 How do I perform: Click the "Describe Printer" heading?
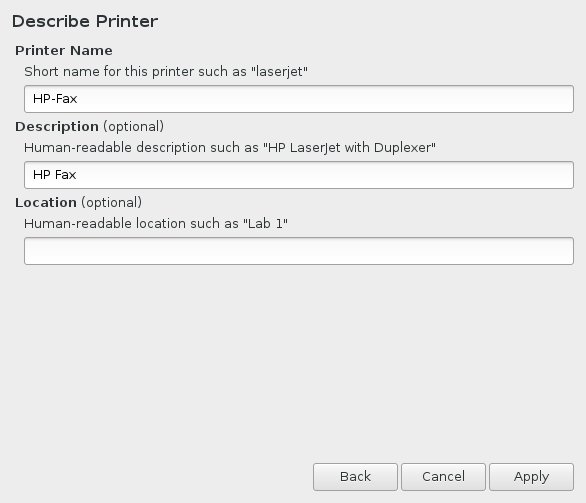pyautogui.click(x=85, y=21)
